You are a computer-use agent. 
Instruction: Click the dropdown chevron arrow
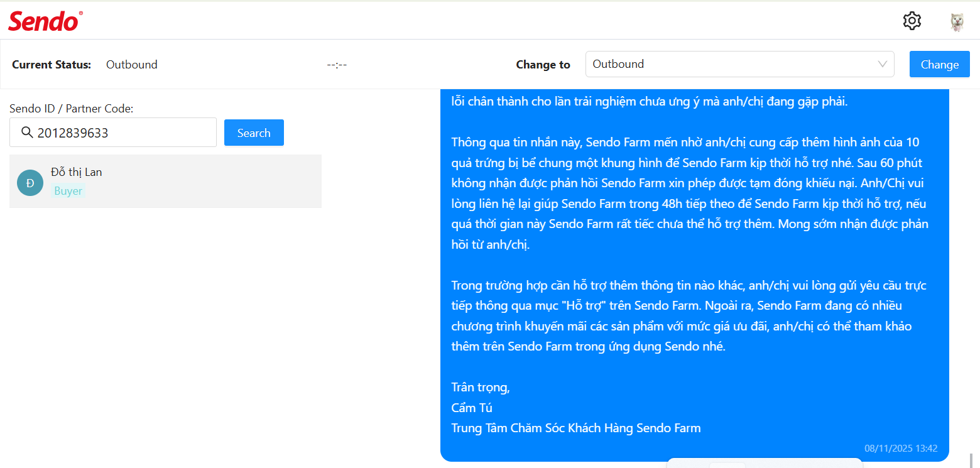click(882, 64)
